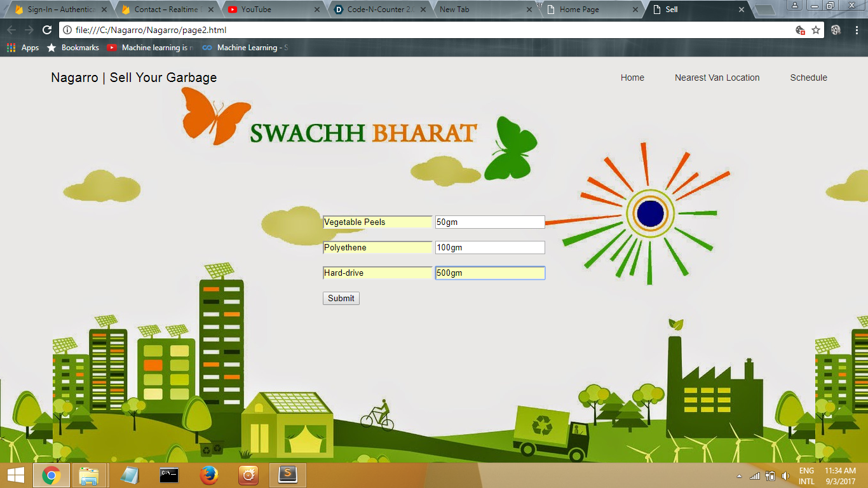Open the orange app icon beside Firefox

[x=248, y=475]
